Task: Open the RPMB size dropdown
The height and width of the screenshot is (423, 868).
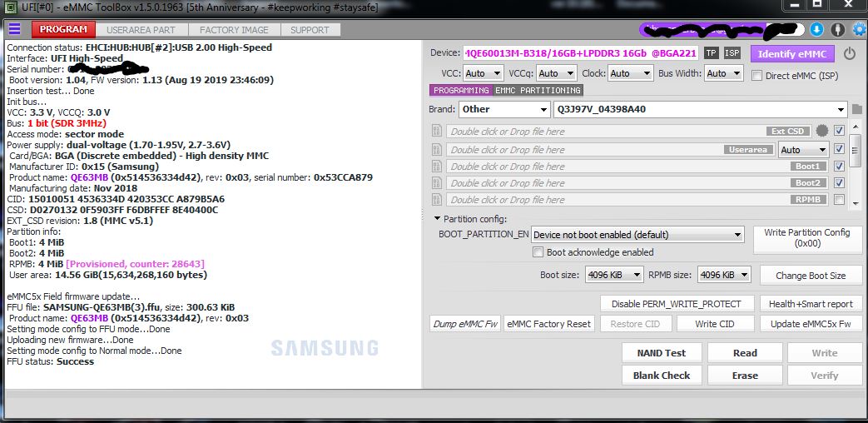Action: click(724, 275)
